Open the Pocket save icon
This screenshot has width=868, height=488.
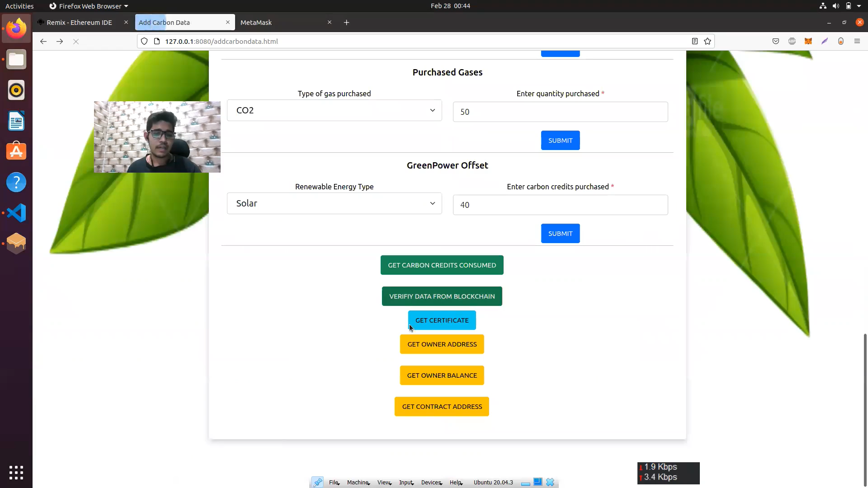[776, 41]
